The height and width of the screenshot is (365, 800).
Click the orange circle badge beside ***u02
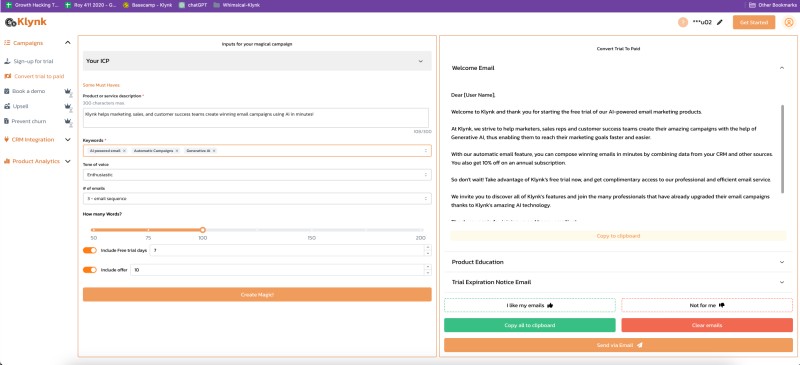[x=683, y=22]
